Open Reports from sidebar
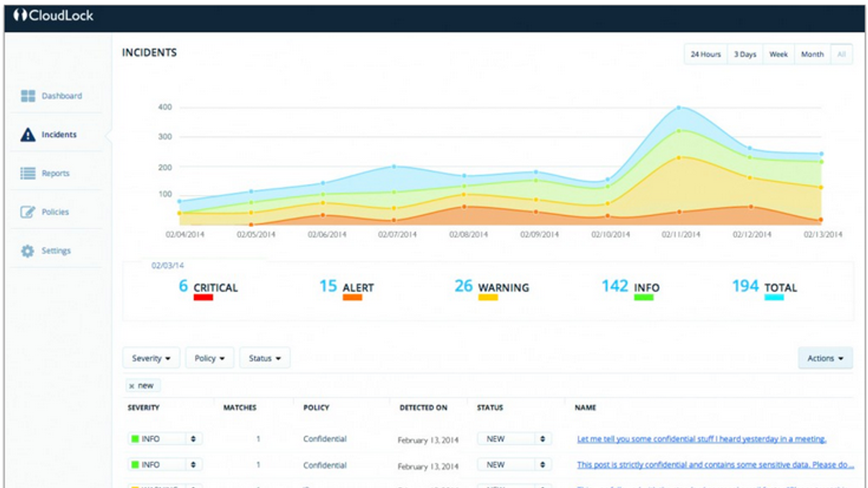The image size is (868, 488). (x=55, y=174)
